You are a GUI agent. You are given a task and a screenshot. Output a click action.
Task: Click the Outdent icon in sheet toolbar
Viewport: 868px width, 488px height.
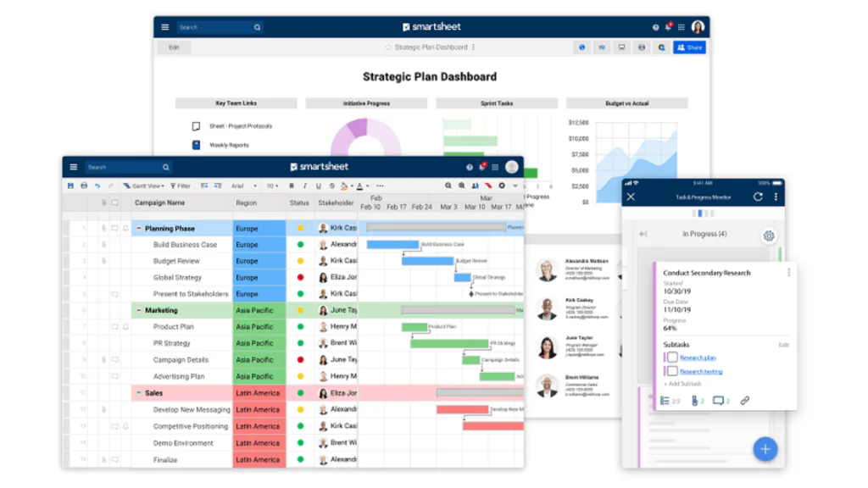click(x=204, y=186)
